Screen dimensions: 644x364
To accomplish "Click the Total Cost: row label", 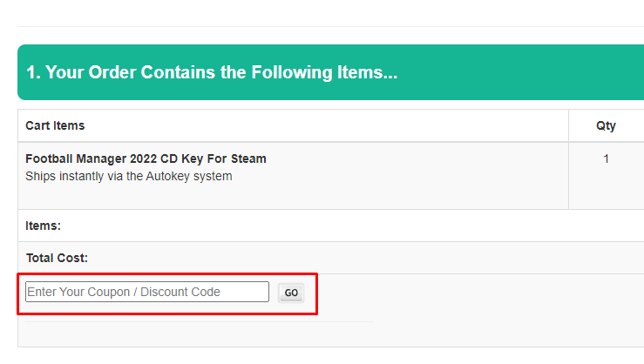I will [x=57, y=258].
